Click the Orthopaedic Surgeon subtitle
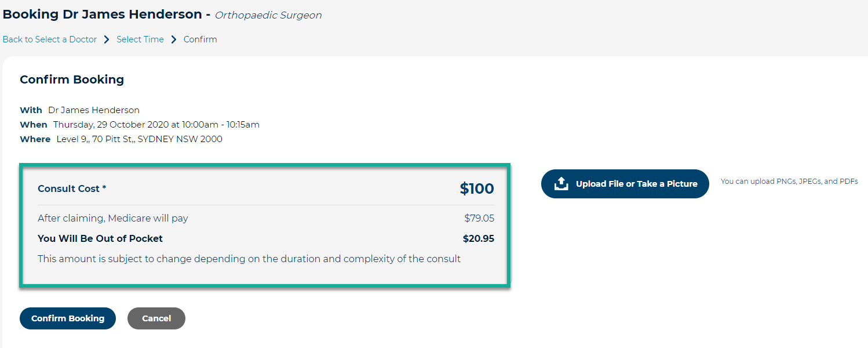The width and height of the screenshot is (868, 348). (x=268, y=15)
